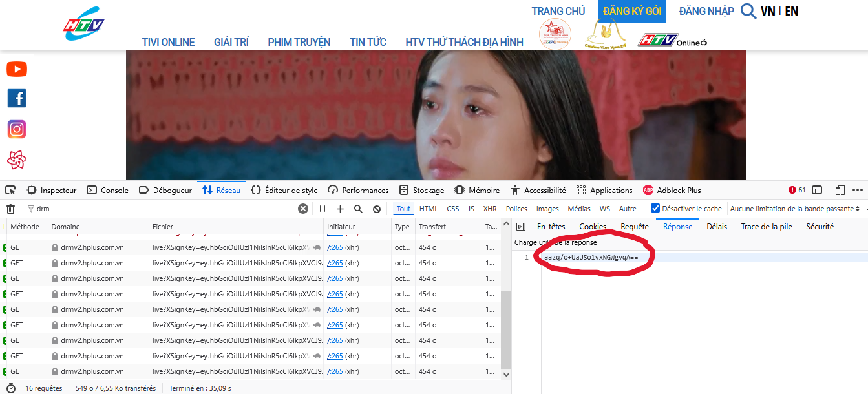Open TIVI ONLINE menu
This screenshot has height=394, width=868.
pyautogui.click(x=168, y=42)
